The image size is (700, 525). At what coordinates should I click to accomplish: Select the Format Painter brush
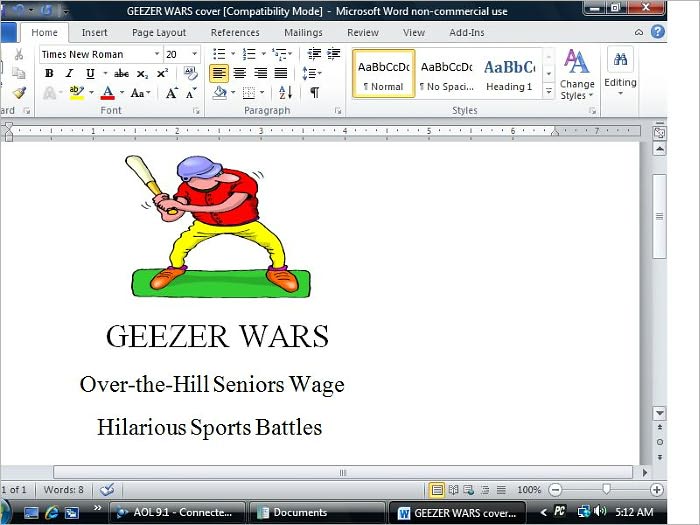coord(19,92)
